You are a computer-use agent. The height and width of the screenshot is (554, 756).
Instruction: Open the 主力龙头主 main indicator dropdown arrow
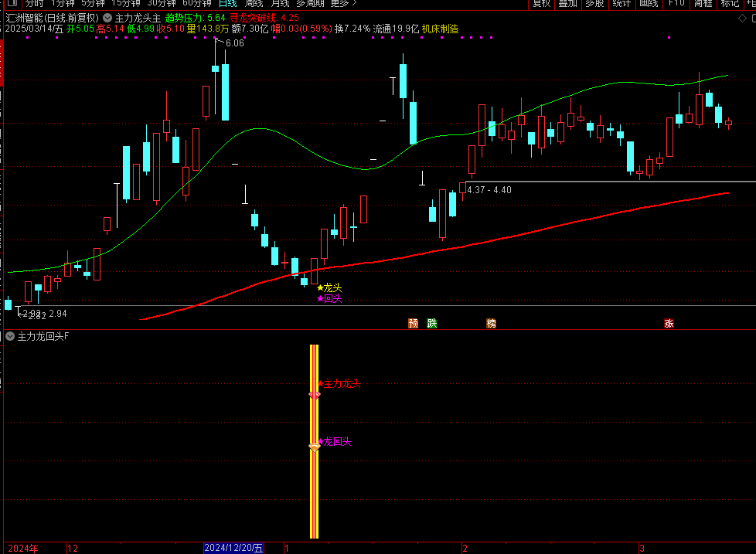[107, 18]
